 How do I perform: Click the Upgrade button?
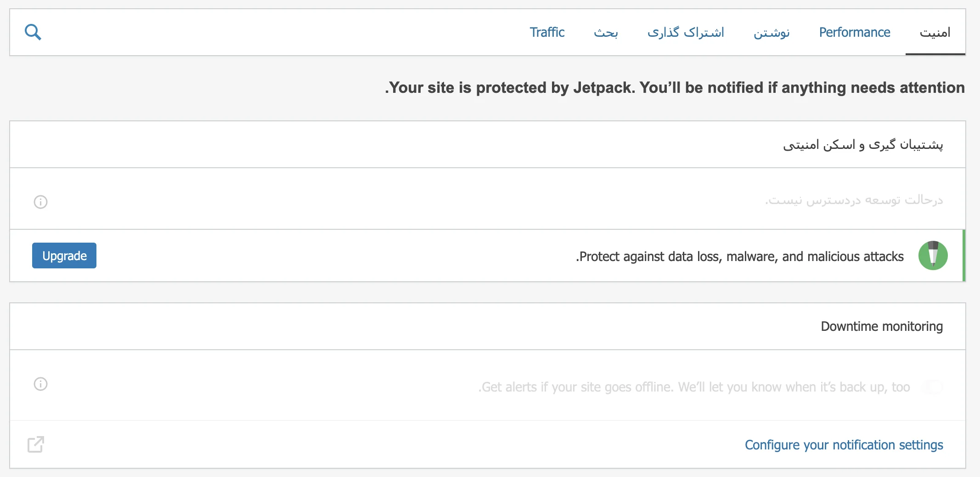click(64, 256)
